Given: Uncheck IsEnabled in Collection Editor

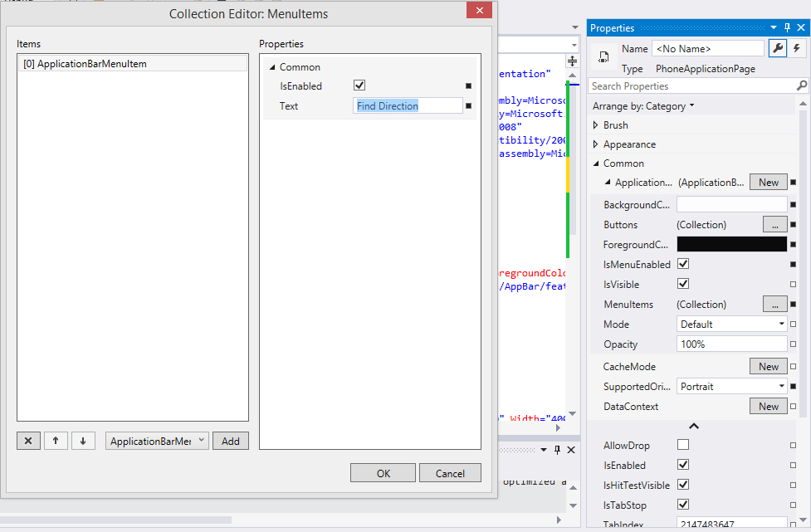Looking at the screenshot, I should [x=359, y=85].
